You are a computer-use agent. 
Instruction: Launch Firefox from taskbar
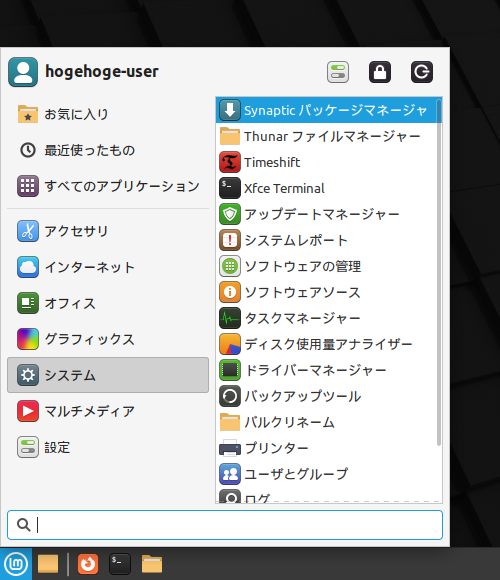pyautogui.click(x=88, y=564)
